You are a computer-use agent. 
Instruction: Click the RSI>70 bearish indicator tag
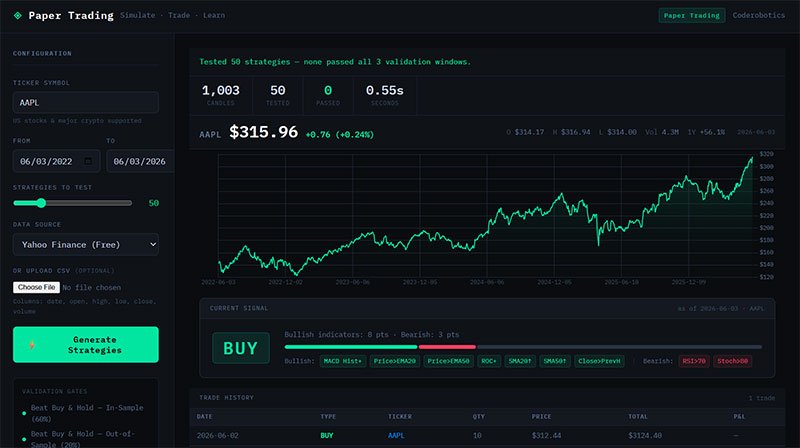click(x=694, y=361)
